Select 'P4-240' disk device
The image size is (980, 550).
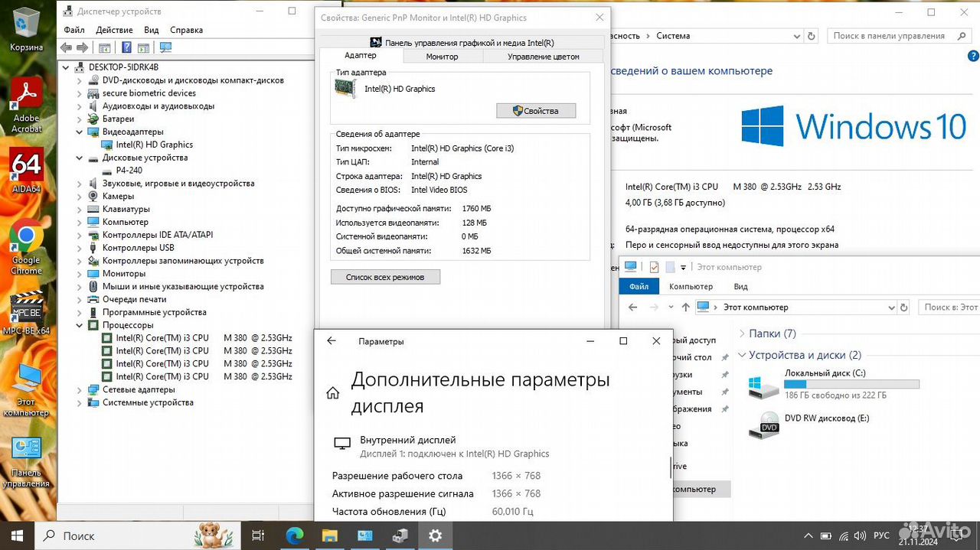[x=129, y=171]
